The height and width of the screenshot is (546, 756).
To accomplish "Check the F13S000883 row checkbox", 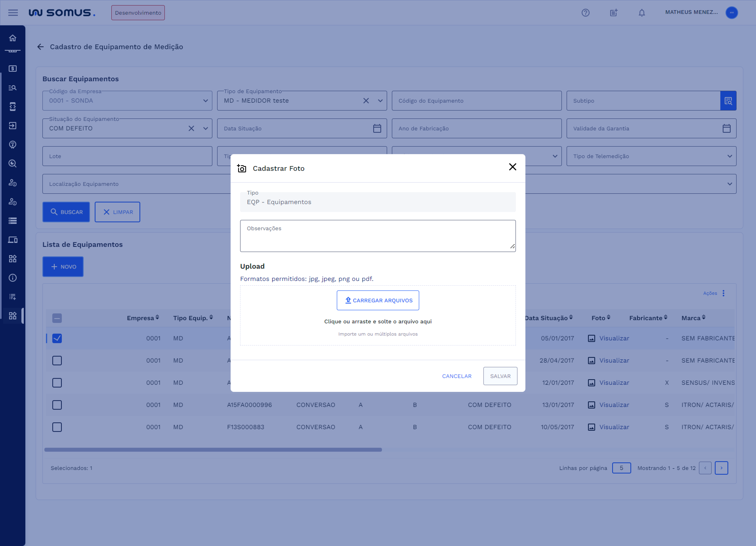I will (57, 427).
